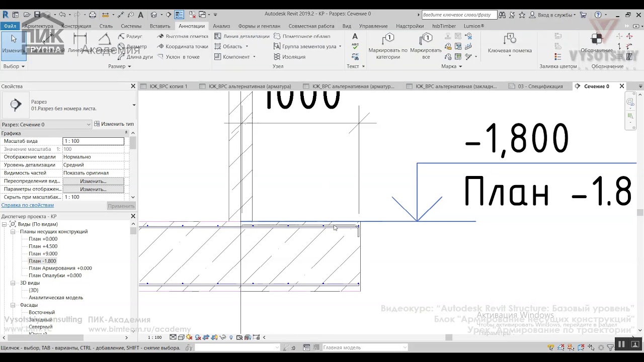Click the search binoculars icon
This screenshot has width=644, height=362.
coord(503,15)
